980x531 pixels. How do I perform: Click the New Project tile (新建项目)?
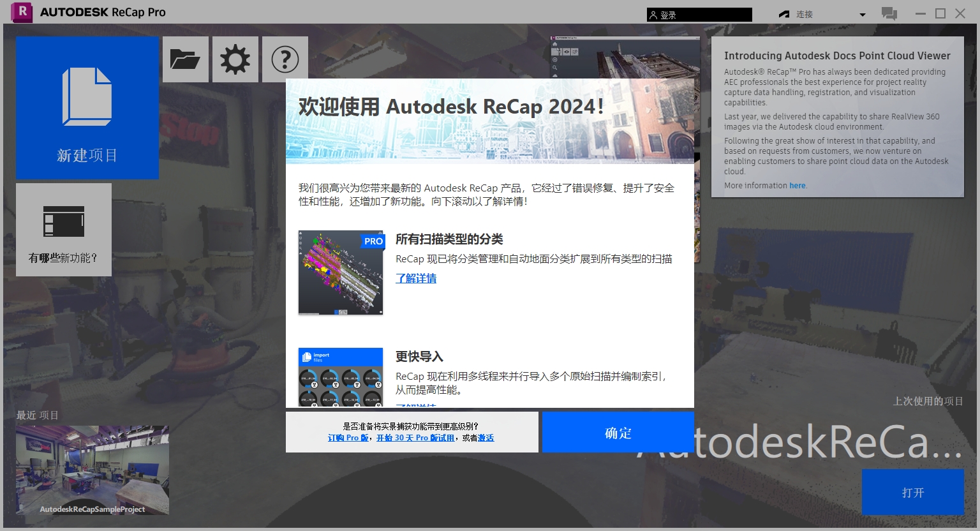pos(87,107)
